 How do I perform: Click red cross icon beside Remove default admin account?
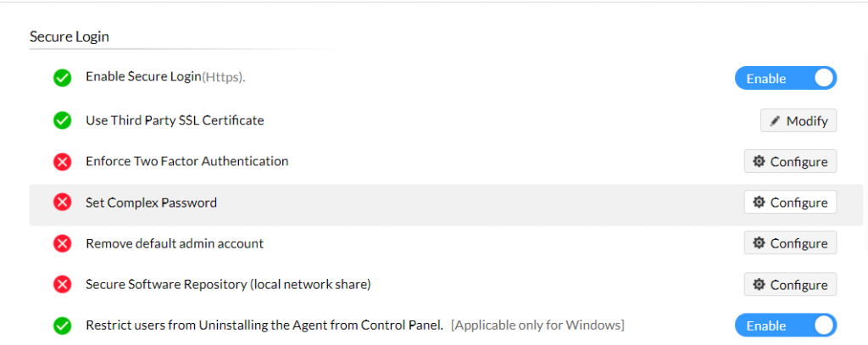coord(62,243)
